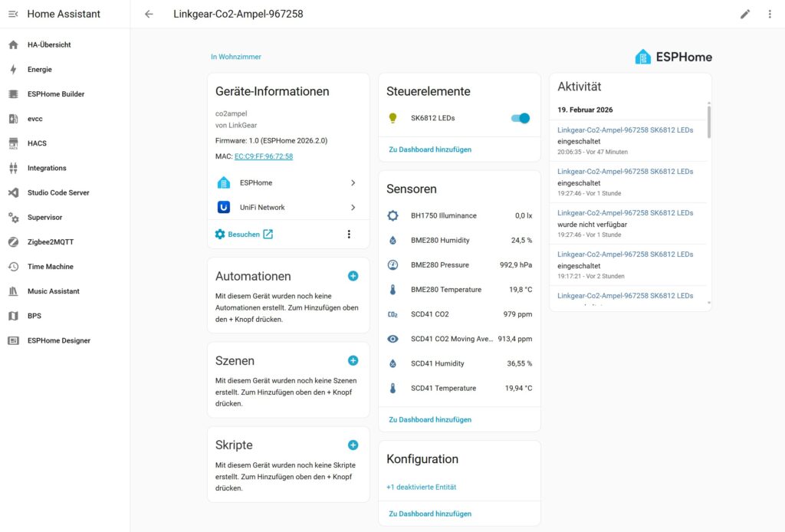
Task: Click the back arrow in header
Action: point(149,14)
